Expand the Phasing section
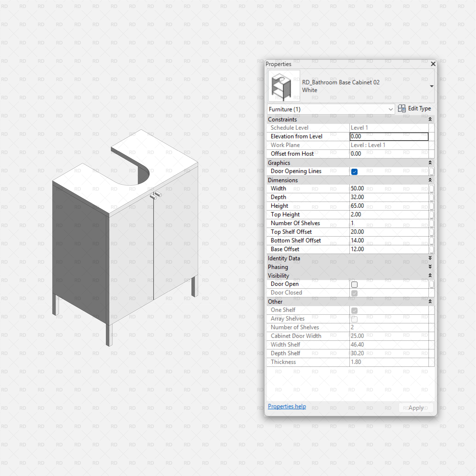 430,267
